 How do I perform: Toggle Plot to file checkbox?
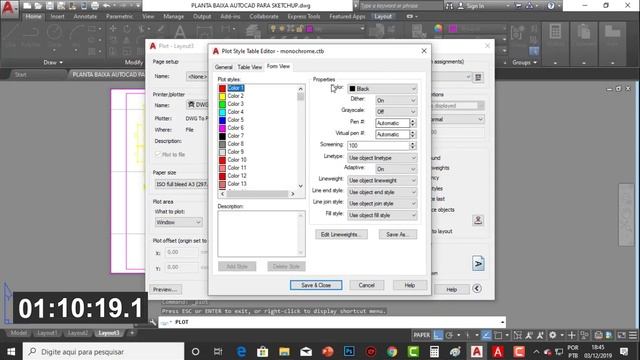pyautogui.click(x=158, y=154)
